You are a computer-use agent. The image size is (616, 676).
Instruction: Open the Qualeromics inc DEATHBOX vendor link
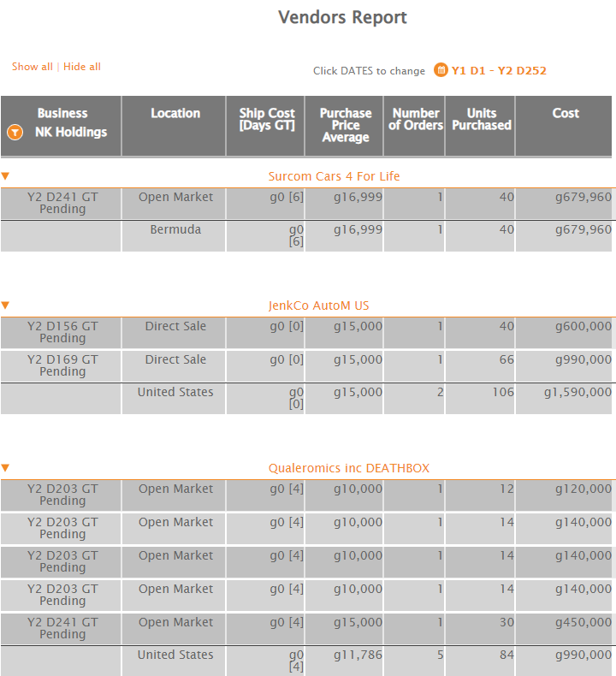tap(349, 468)
